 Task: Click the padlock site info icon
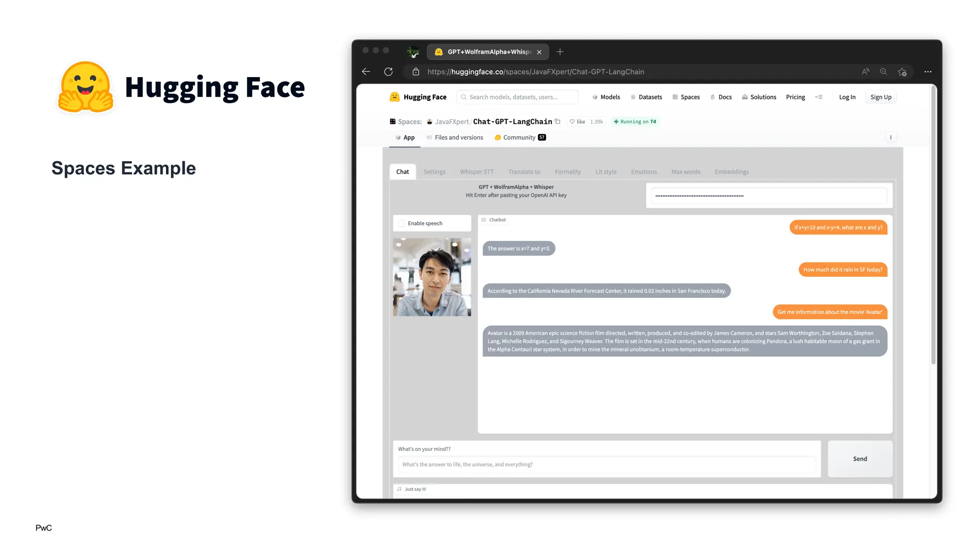click(416, 72)
